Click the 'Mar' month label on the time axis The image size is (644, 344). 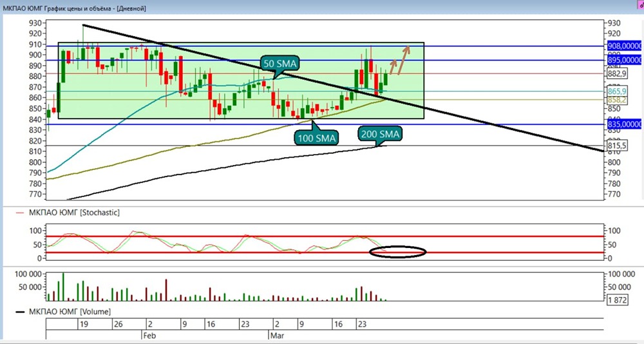pos(277,336)
